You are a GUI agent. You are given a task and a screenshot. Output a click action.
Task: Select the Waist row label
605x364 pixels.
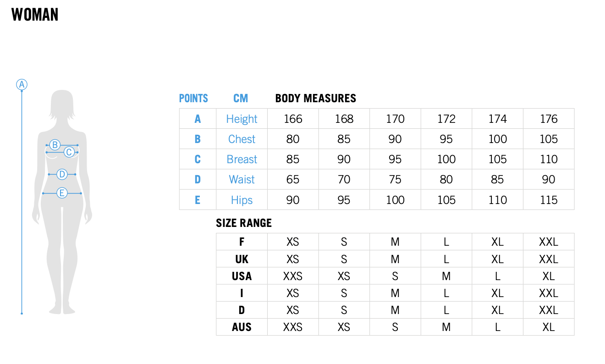coord(242,180)
